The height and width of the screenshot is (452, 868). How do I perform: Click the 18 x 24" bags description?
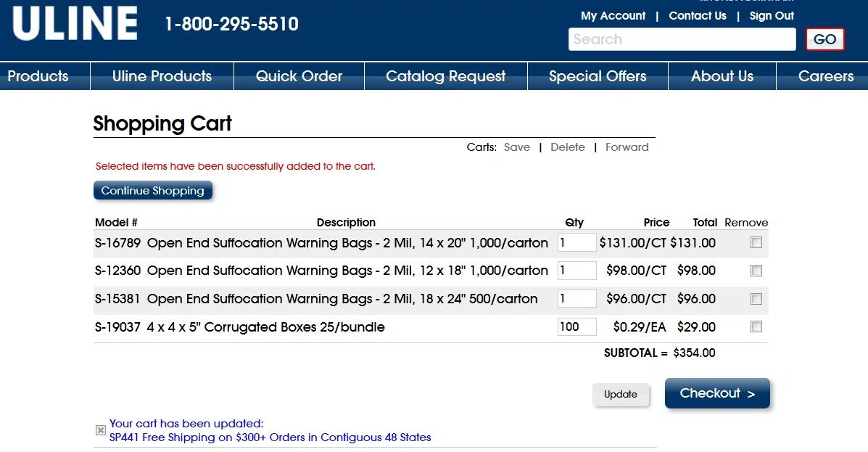[342, 299]
